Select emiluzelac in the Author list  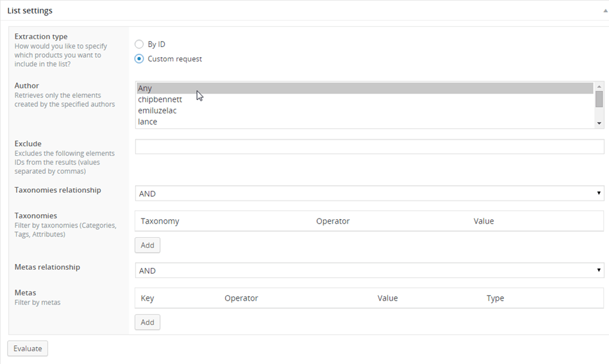(x=365, y=110)
